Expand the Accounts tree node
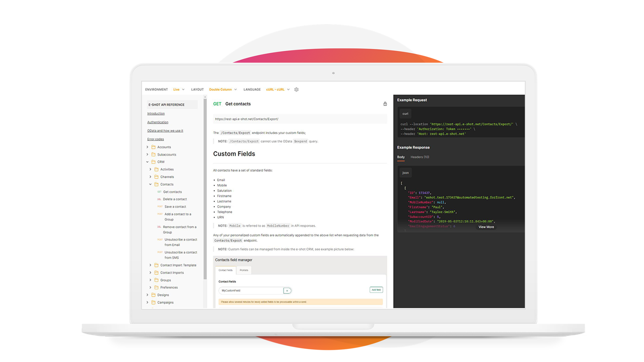The height and width of the screenshot is (362, 644). pos(148,147)
